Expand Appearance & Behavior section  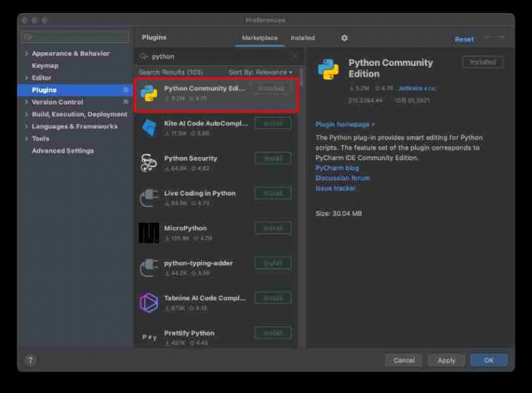point(27,54)
